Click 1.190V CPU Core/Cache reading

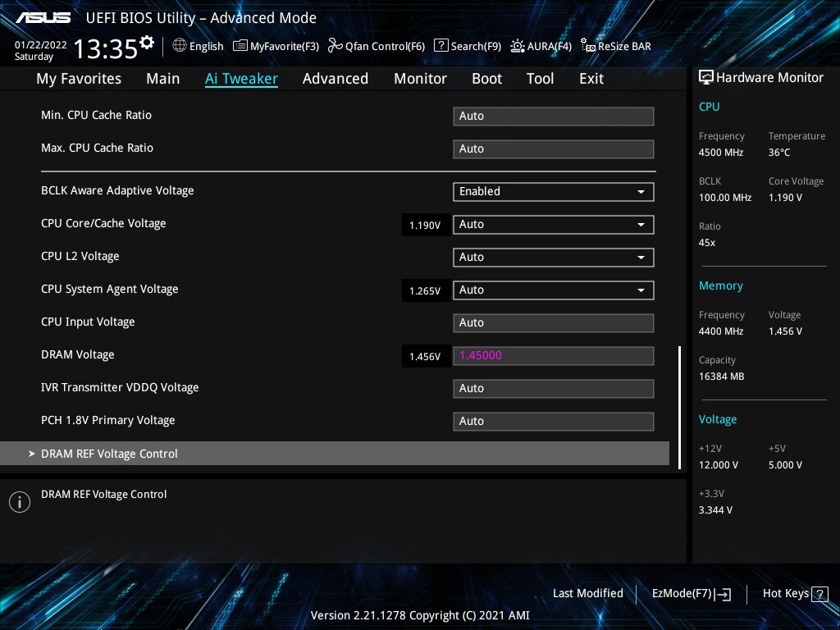(x=425, y=226)
